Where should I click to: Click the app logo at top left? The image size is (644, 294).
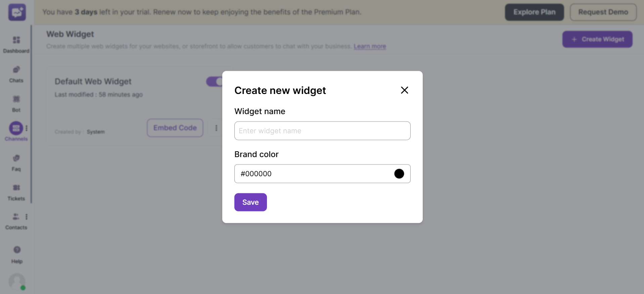point(16,12)
